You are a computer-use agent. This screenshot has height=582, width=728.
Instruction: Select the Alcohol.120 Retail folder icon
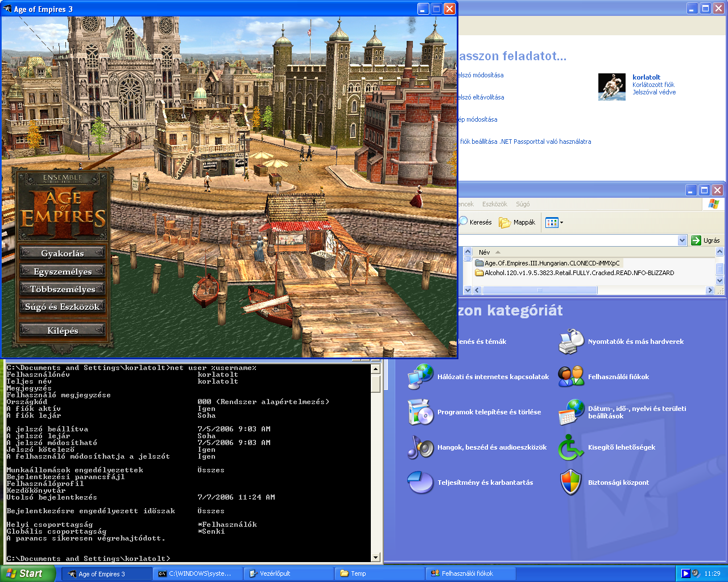pyautogui.click(x=479, y=273)
